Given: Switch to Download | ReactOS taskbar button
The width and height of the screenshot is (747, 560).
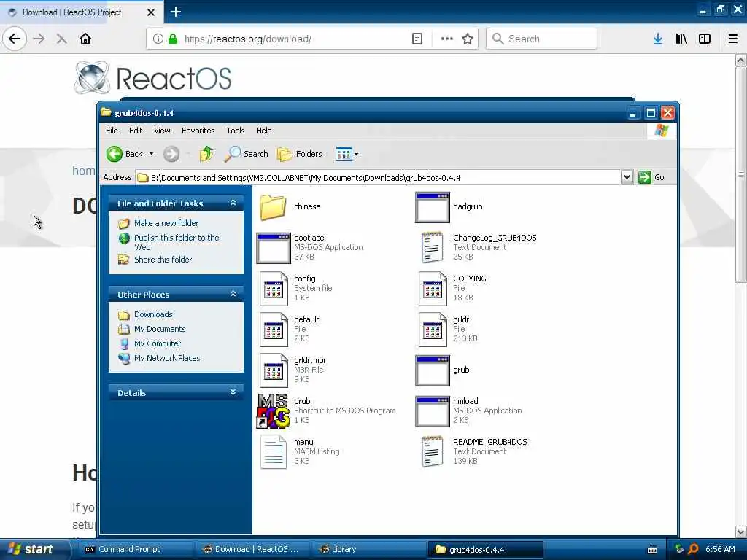Looking at the screenshot, I should pyautogui.click(x=252, y=550).
